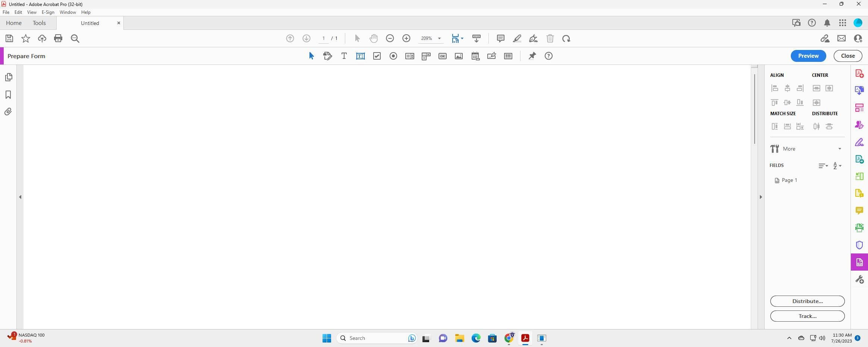Switch to the Home tab
The image size is (868, 347).
click(14, 23)
